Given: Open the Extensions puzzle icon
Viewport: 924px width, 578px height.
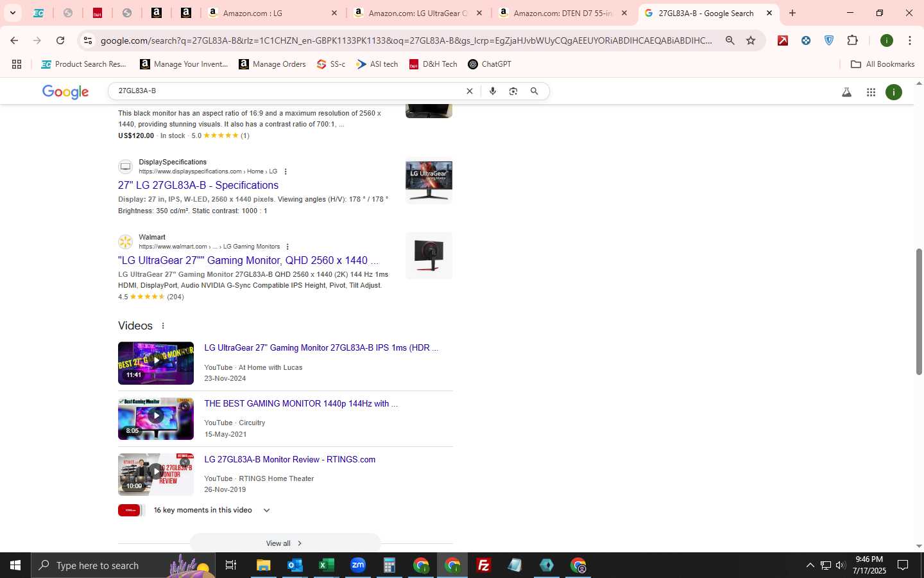Looking at the screenshot, I should (x=852, y=40).
